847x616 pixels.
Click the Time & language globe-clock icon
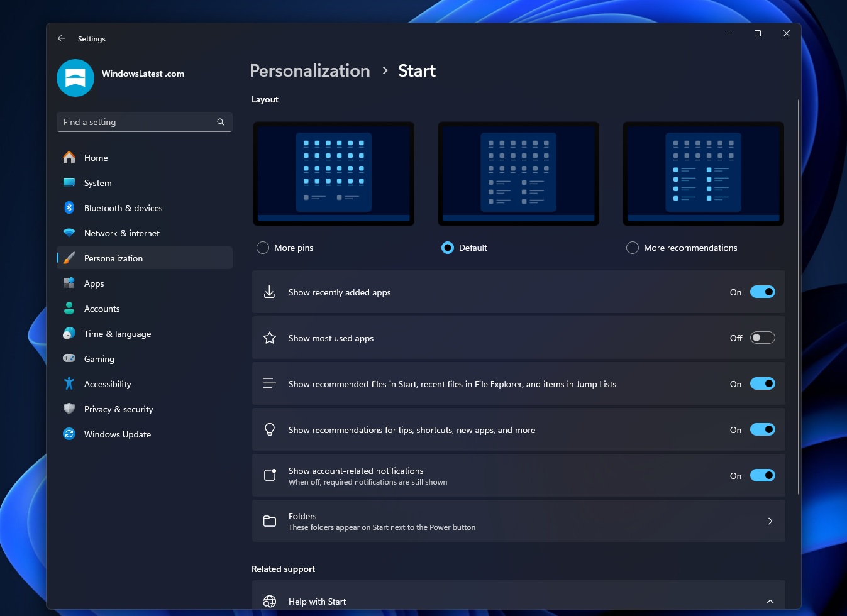(x=69, y=334)
